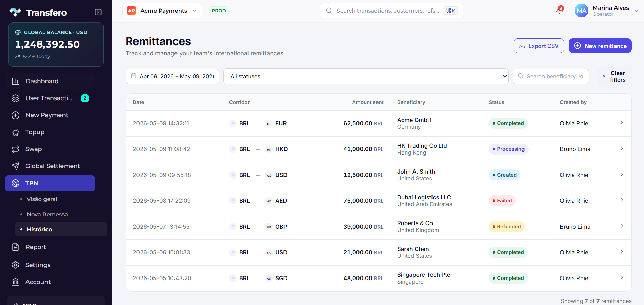Click the DE flag icon for EUR
The height and width of the screenshot is (305, 644).
(x=269, y=124)
